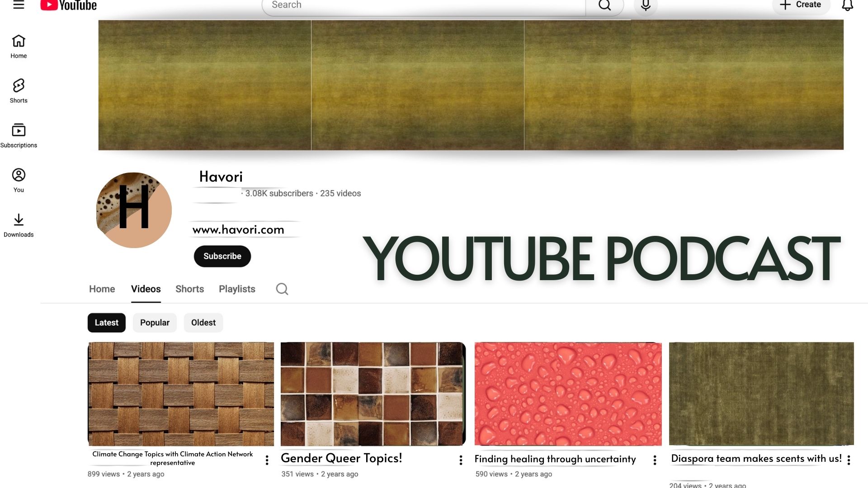Select the Oldest filter chip

pyautogui.click(x=203, y=323)
